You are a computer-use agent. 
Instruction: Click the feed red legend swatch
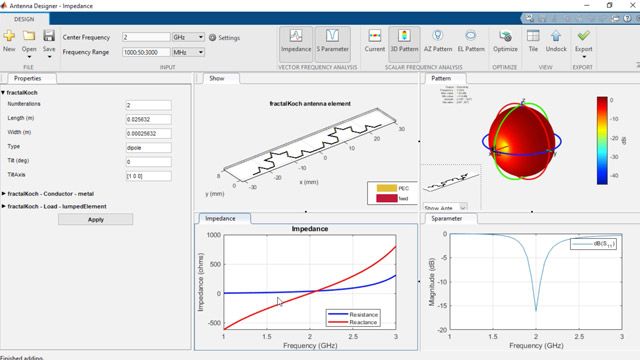point(387,198)
